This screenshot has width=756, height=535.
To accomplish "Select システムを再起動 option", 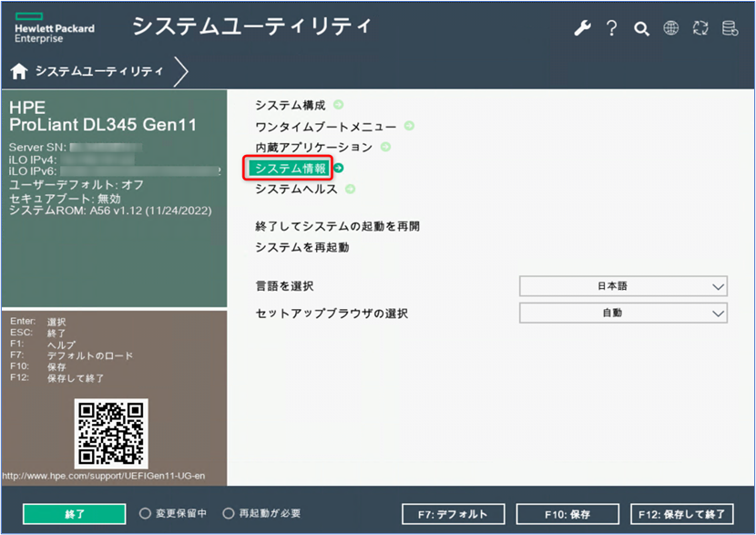I will click(301, 248).
